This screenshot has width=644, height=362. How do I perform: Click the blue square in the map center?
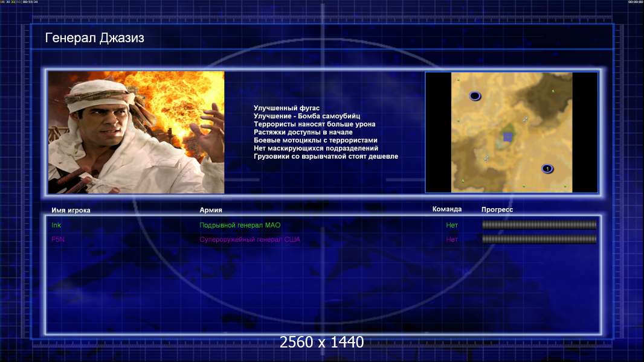point(507,136)
